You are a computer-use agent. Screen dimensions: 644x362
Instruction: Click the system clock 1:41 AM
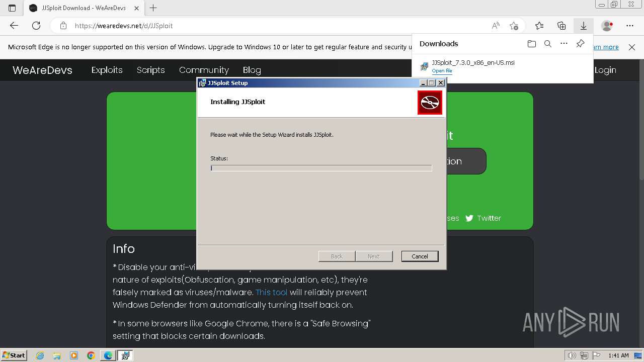tap(618, 355)
